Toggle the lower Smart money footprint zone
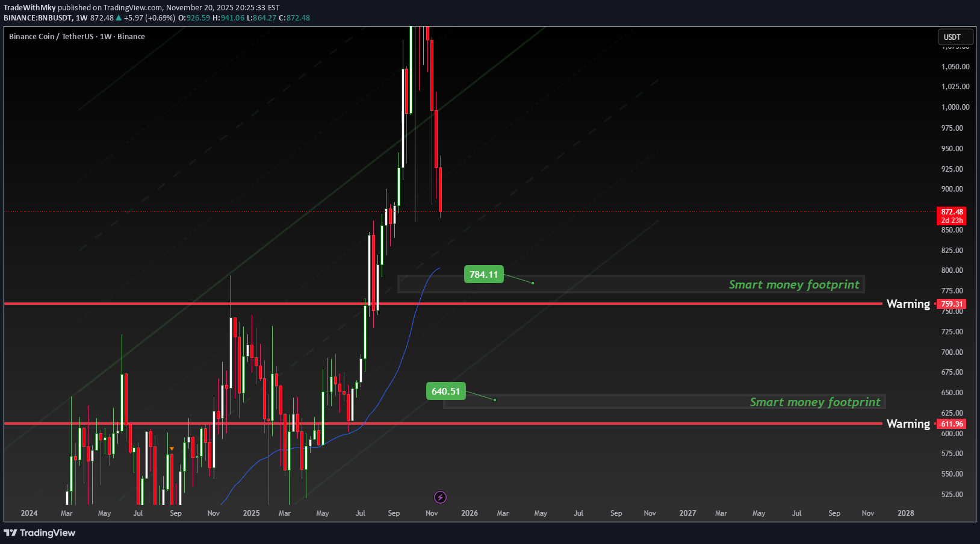This screenshot has width=980, height=544. (815, 402)
